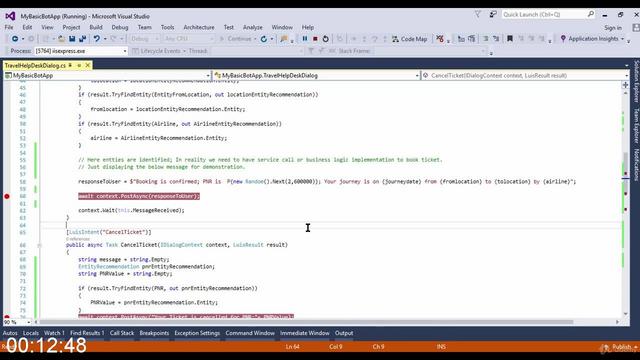Open the Help menu
The width and height of the screenshot is (640, 360).
click(308, 27)
